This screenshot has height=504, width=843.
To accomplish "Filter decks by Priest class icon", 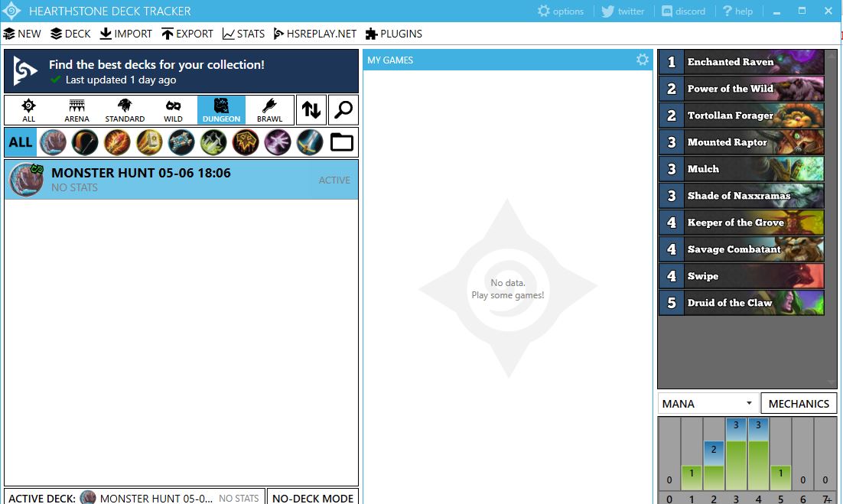I will [181, 142].
